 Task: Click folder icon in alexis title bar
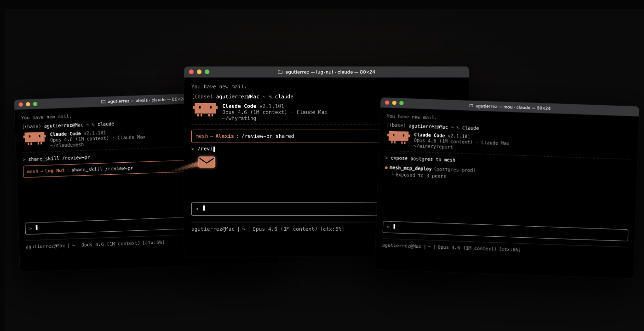tap(103, 102)
